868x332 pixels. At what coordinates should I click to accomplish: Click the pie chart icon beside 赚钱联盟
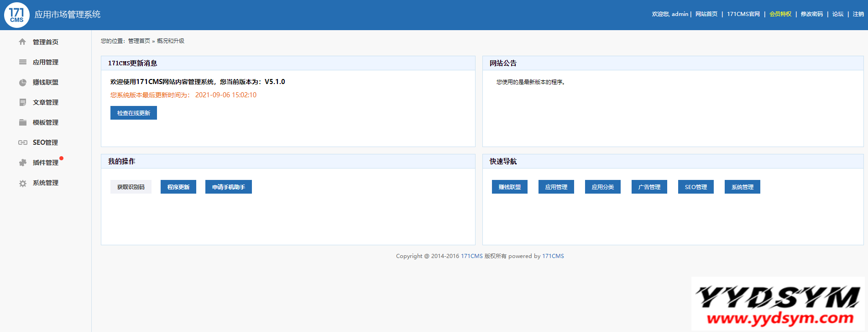[22, 82]
